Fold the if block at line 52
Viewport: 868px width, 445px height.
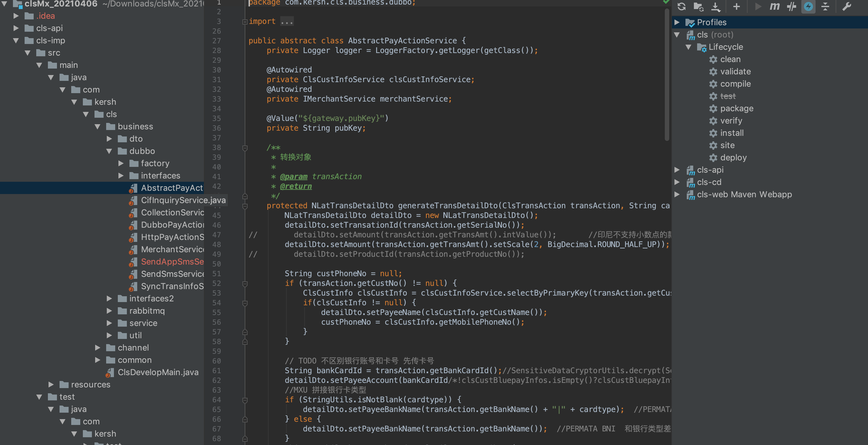[245, 284]
